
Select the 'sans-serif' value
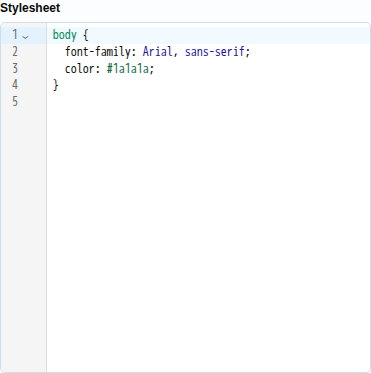pyautogui.click(x=215, y=52)
